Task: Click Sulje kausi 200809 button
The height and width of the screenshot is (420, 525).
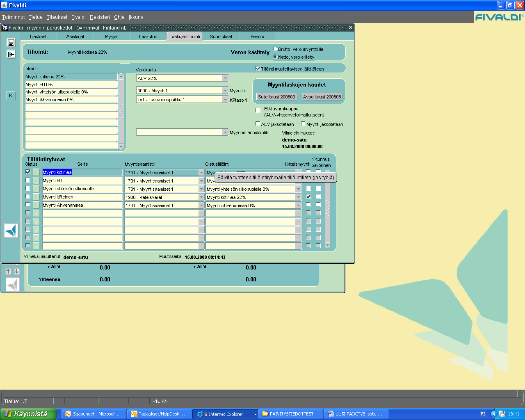Action: click(276, 97)
